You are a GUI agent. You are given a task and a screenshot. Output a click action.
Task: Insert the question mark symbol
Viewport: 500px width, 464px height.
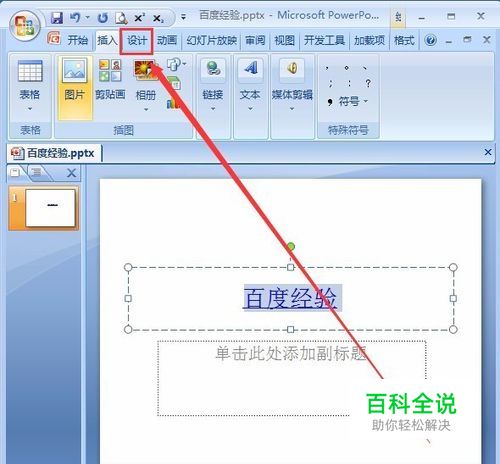pyautogui.click(x=368, y=83)
